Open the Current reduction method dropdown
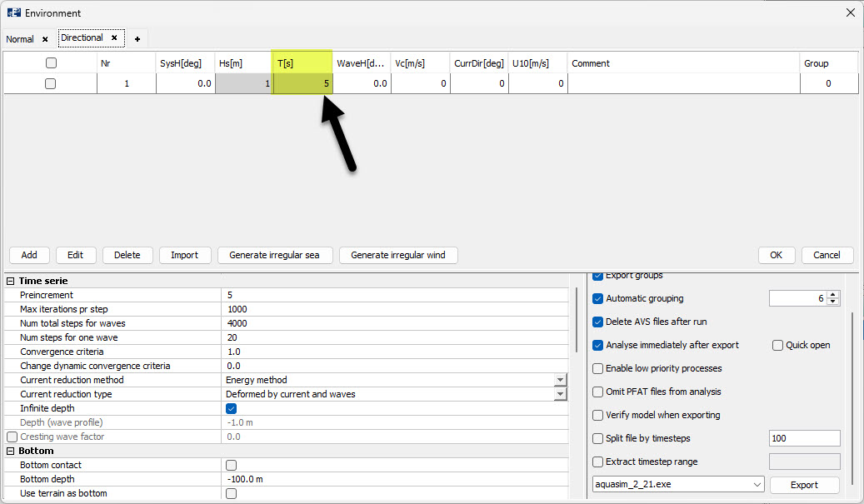864x504 pixels. (561, 380)
